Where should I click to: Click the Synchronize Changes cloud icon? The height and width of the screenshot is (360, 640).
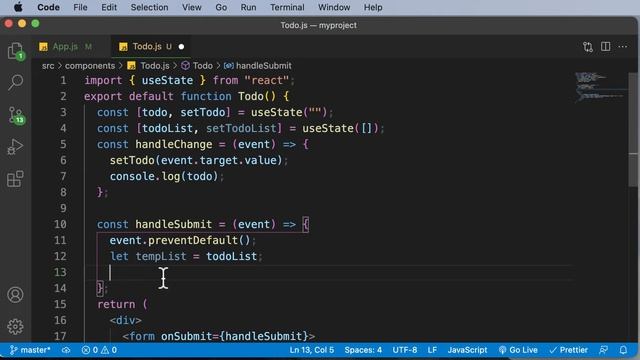pyautogui.click(x=66, y=350)
